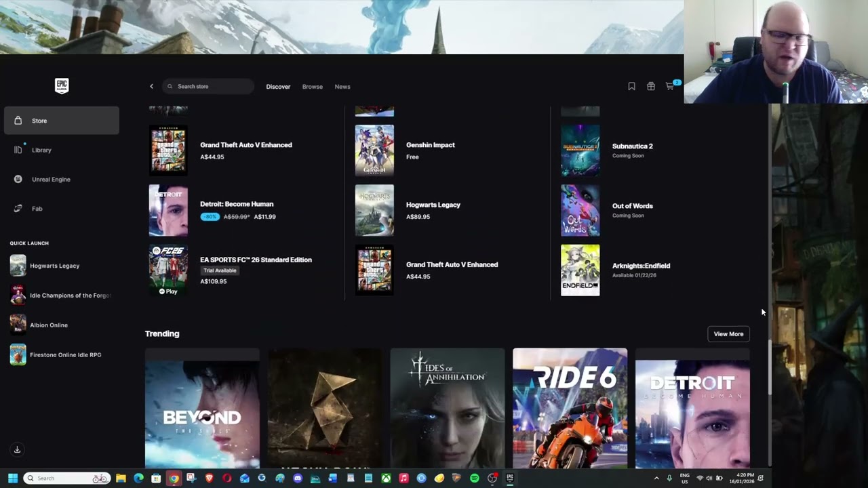Open File Explorer from the taskbar
The width and height of the screenshot is (868, 488).
click(121, 478)
